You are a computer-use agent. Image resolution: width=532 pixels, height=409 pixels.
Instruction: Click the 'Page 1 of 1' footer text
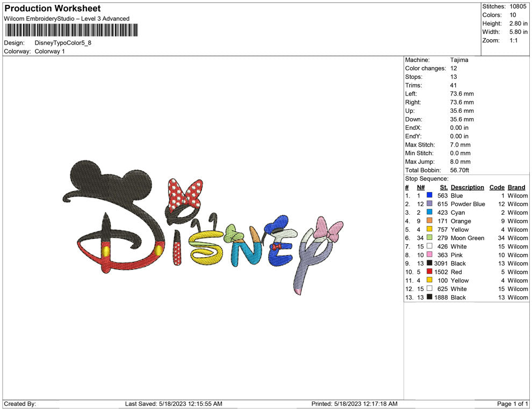512,404
